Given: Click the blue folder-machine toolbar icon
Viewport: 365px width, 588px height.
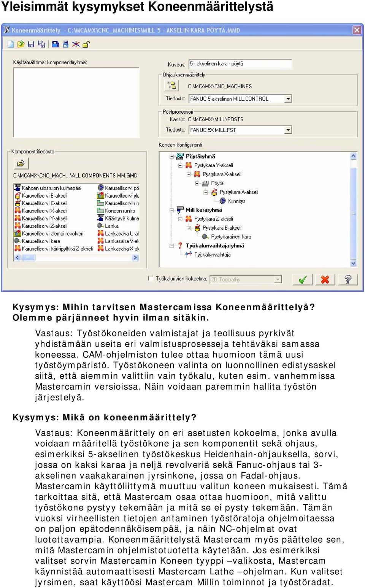Looking at the screenshot, I should [x=55, y=44].
